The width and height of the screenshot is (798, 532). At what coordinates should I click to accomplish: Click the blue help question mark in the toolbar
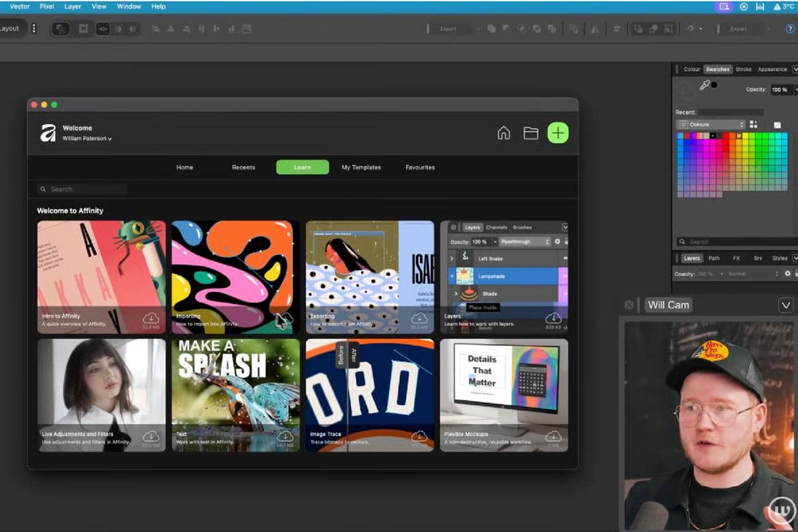coord(789,29)
